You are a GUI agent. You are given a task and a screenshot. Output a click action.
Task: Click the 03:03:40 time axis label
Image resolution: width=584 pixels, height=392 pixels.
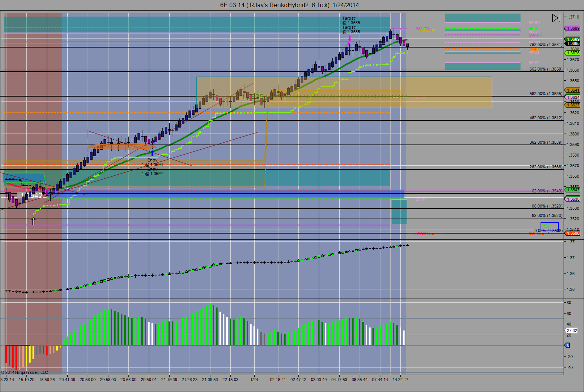click(319, 379)
